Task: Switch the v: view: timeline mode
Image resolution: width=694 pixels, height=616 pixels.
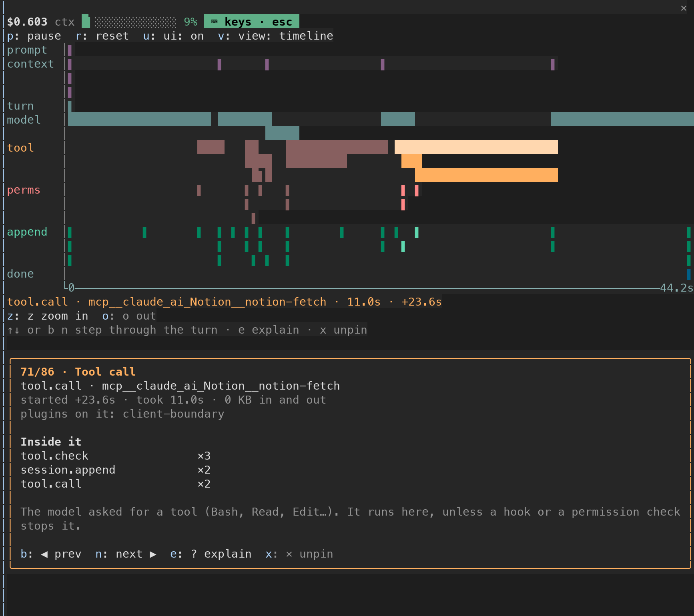Action: pyautogui.click(x=275, y=36)
